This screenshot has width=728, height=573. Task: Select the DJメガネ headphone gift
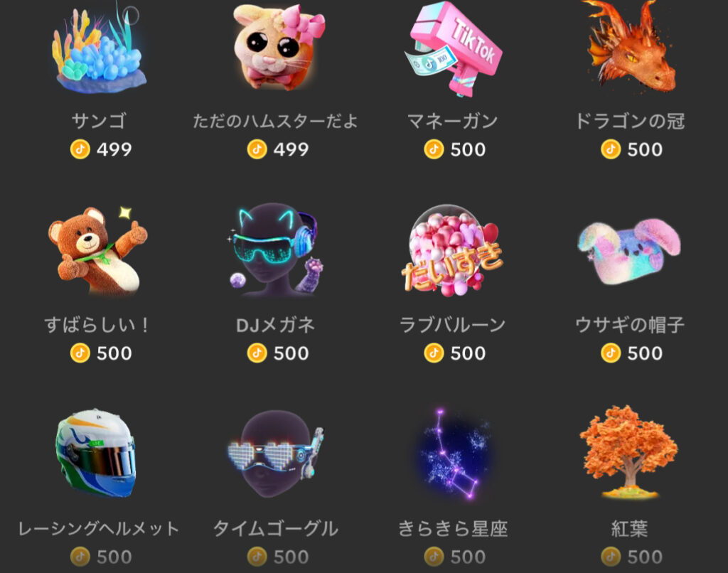click(276, 250)
